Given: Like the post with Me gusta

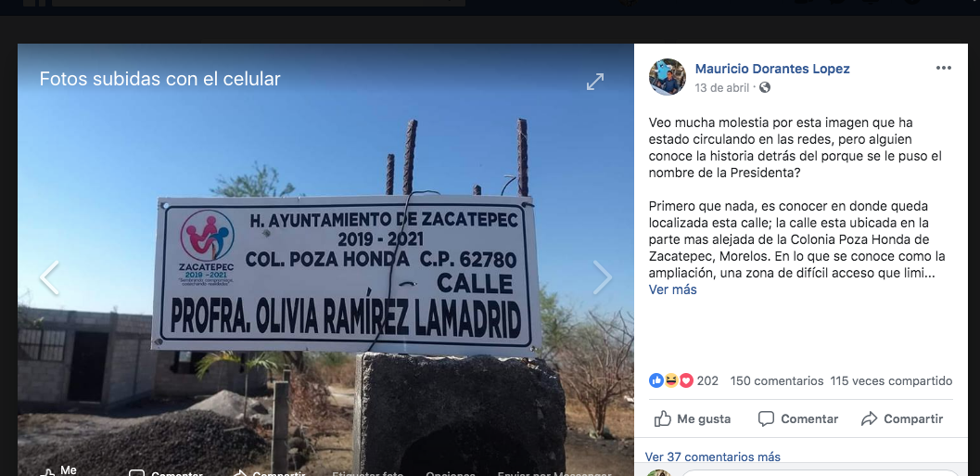Looking at the screenshot, I should click(x=692, y=419).
